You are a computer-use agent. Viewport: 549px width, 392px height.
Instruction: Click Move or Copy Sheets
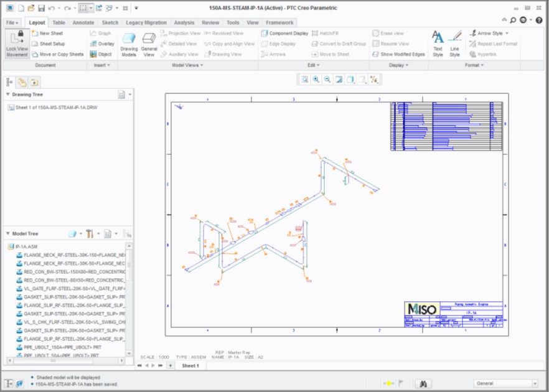pyautogui.click(x=58, y=54)
